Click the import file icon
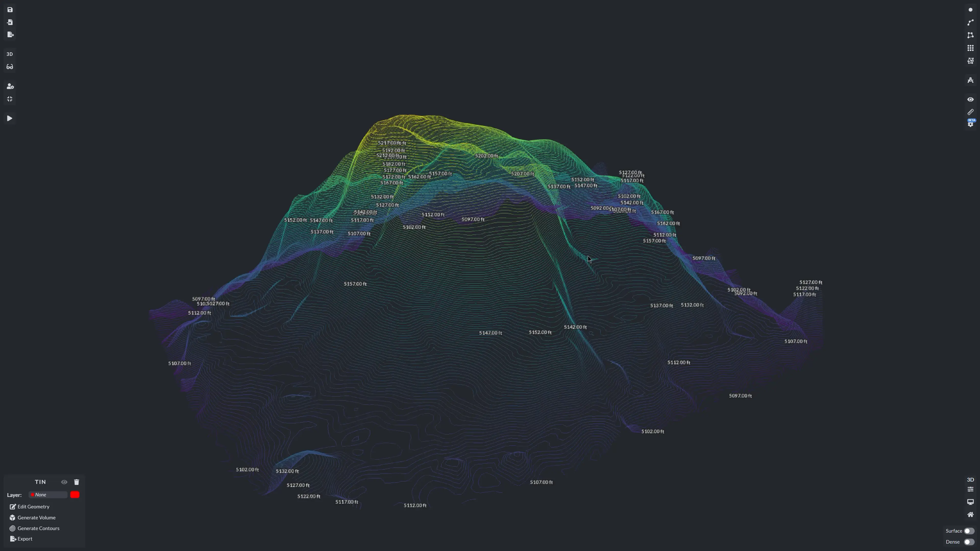Image resolution: width=980 pixels, height=551 pixels. tap(10, 22)
